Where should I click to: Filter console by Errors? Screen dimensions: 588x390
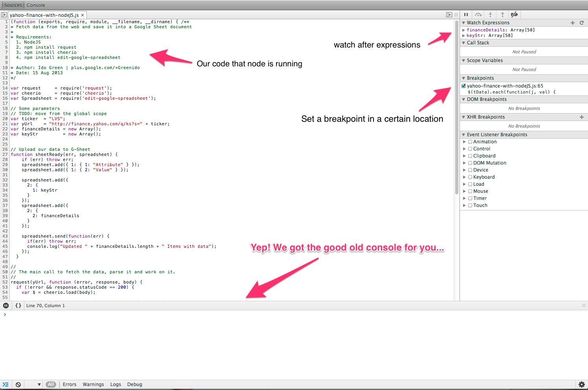(x=70, y=385)
